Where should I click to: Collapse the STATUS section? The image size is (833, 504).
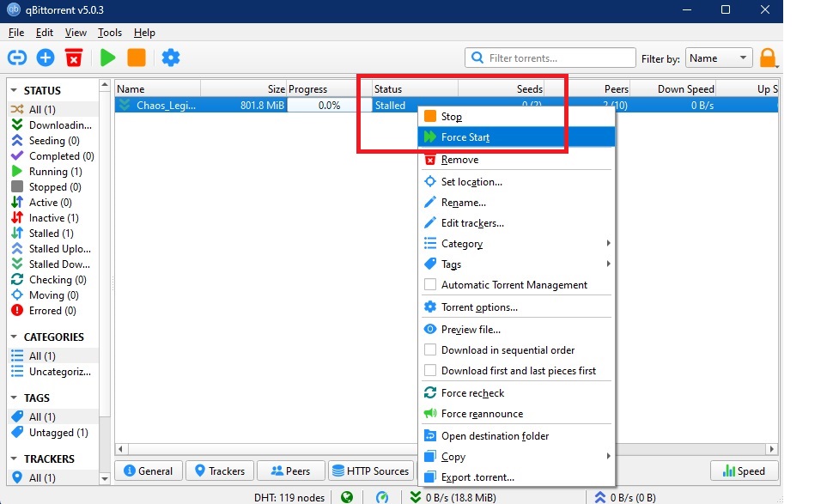click(14, 90)
